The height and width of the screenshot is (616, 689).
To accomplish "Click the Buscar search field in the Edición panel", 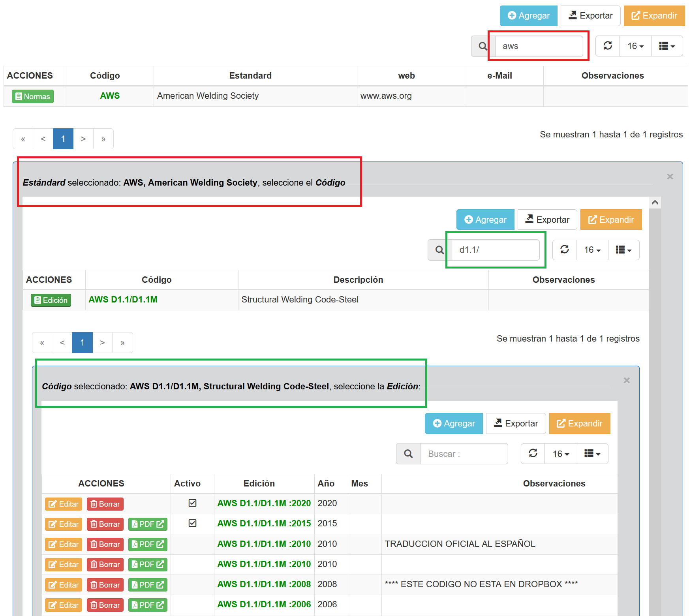I will click(464, 454).
